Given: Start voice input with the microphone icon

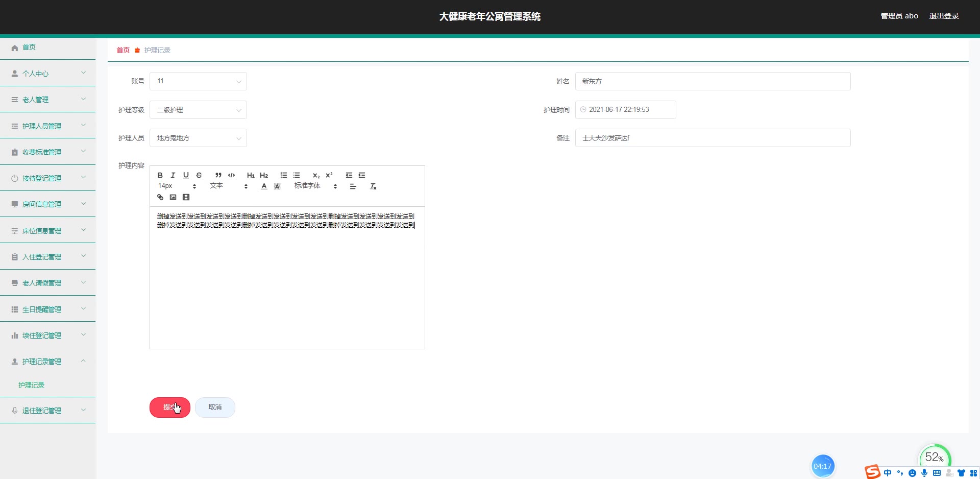Looking at the screenshot, I should 924,473.
